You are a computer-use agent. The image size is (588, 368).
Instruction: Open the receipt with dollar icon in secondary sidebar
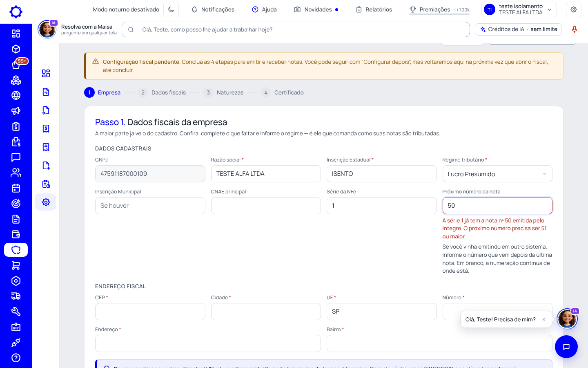click(x=46, y=128)
